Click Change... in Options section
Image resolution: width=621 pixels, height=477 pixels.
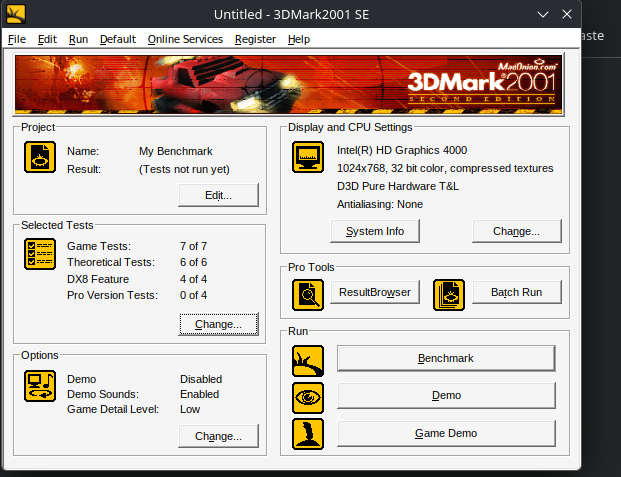coord(218,436)
